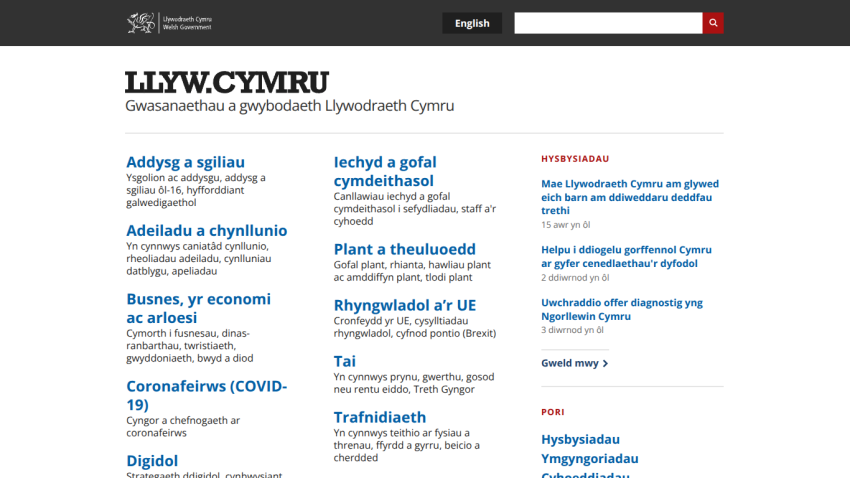Click the HYSBYSIADAU section heading
This screenshot has width=850, height=478.
coord(575,159)
